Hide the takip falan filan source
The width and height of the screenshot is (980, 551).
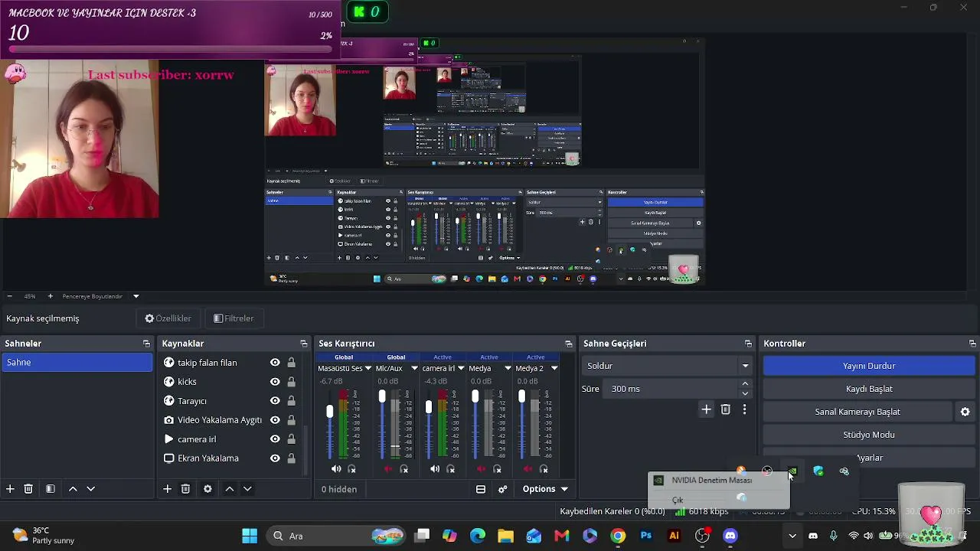[x=275, y=363]
